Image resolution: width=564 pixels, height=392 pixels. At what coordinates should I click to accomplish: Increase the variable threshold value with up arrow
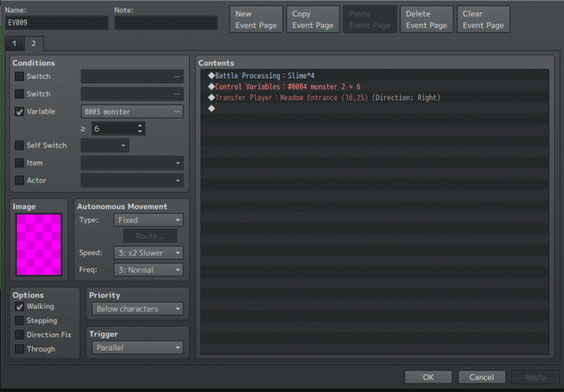coord(140,125)
